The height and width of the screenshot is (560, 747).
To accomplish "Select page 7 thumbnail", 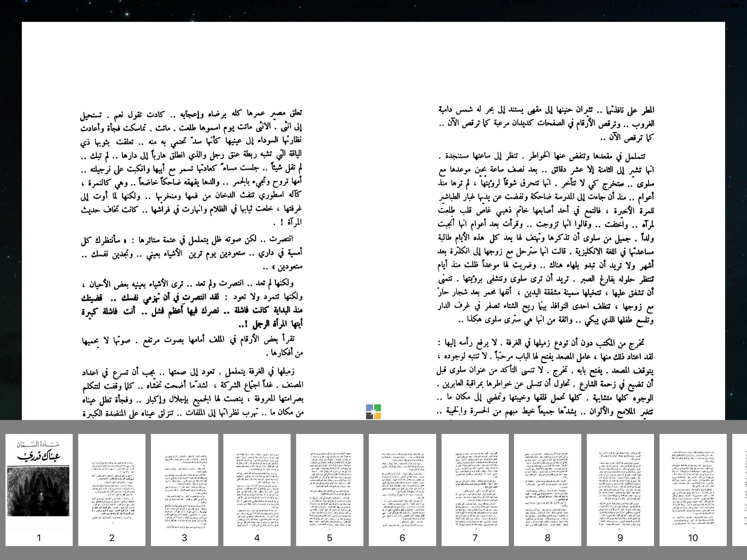I will pyautogui.click(x=475, y=490).
